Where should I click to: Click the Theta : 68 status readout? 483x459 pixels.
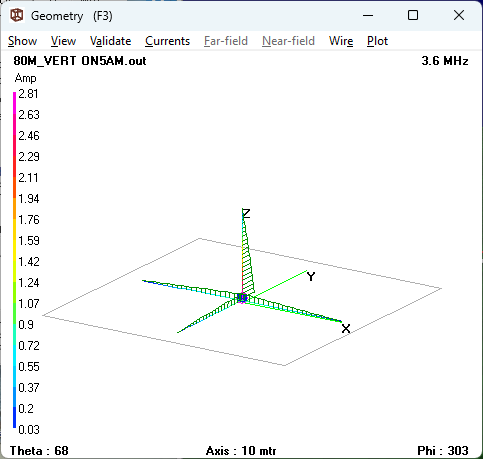tap(39, 451)
